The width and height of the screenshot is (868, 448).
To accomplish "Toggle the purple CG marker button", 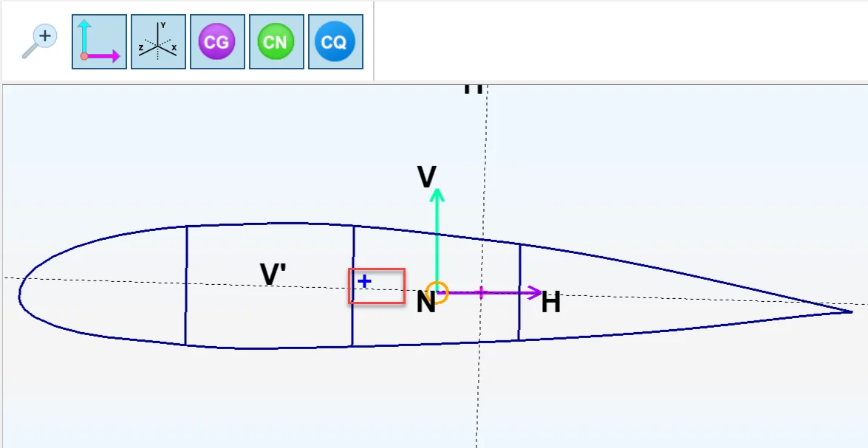I will pos(217,41).
